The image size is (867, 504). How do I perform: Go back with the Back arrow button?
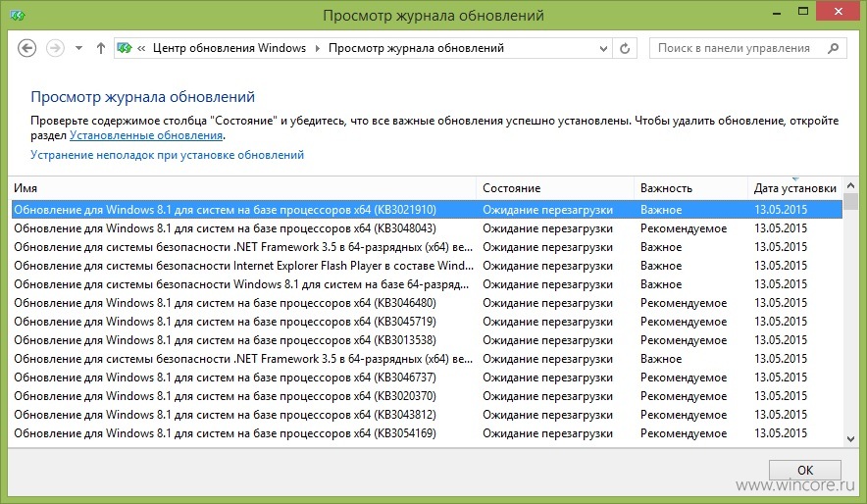click(27, 48)
